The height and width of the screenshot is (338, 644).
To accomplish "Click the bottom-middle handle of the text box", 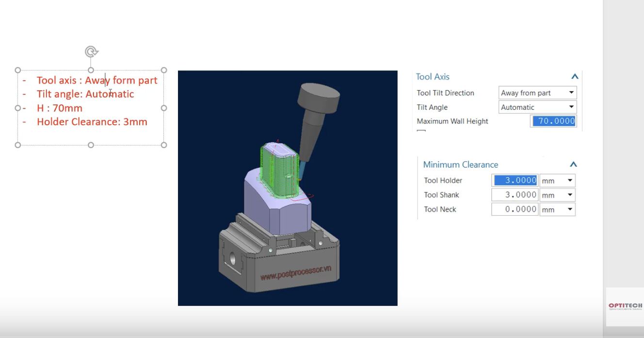I will click(x=91, y=145).
